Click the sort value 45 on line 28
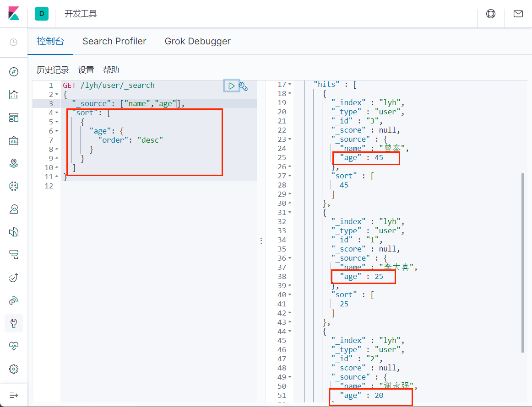 pyautogui.click(x=344, y=185)
